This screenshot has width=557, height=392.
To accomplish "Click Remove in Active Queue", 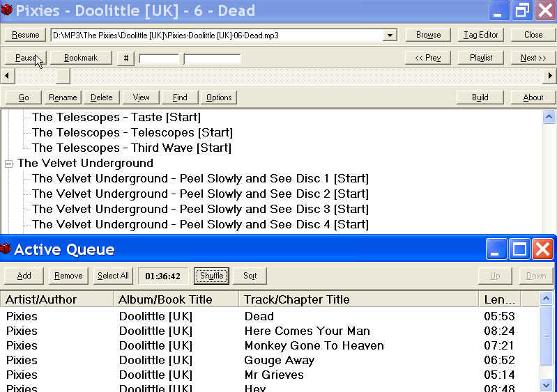I will 68,276.
